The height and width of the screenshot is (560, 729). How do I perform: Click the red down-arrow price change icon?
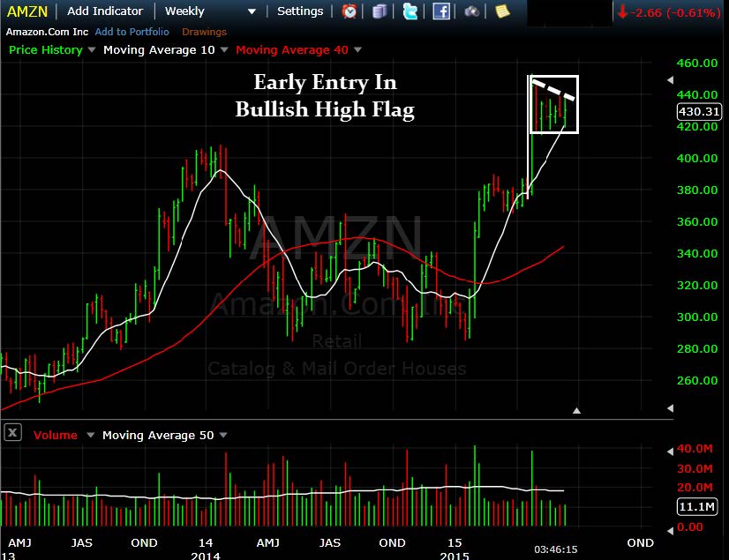point(622,12)
